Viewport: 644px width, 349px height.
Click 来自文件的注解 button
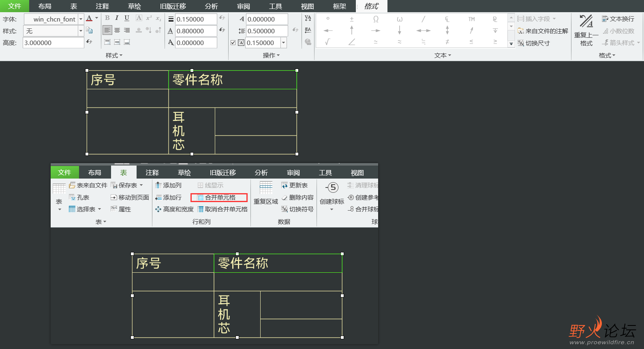[543, 31]
